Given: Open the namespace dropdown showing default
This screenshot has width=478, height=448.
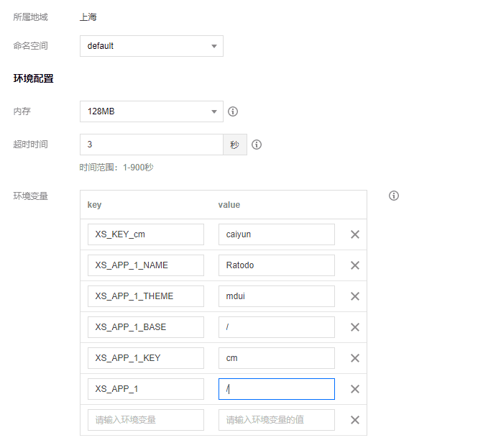Looking at the screenshot, I should click(x=151, y=46).
